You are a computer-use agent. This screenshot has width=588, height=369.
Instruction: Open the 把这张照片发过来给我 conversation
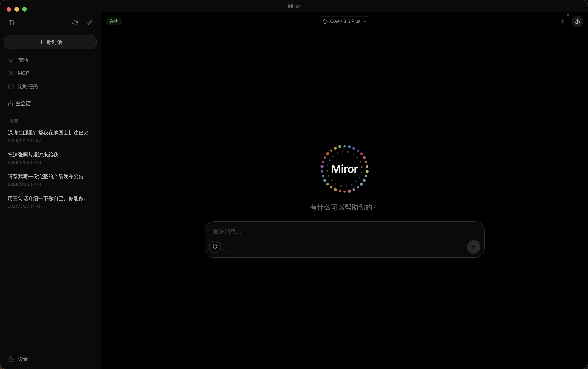[x=33, y=158]
